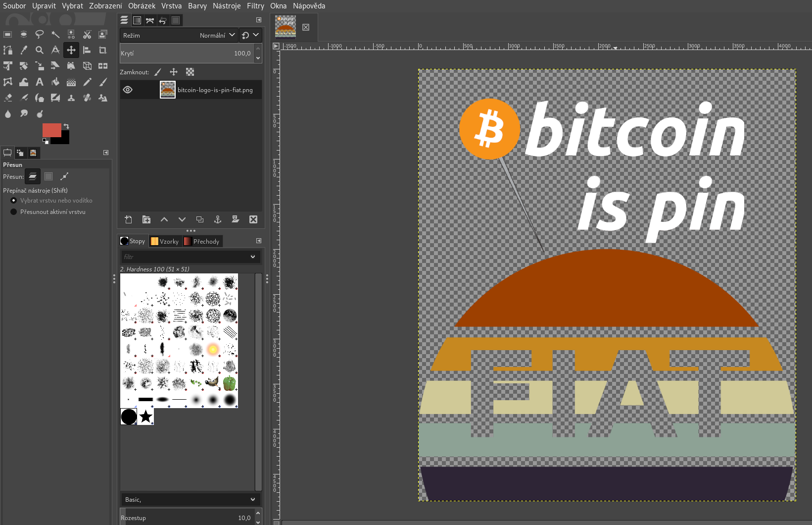Pick the Scissors Select tool
Image resolution: width=812 pixels, height=525 pixels.
(87, 34)
